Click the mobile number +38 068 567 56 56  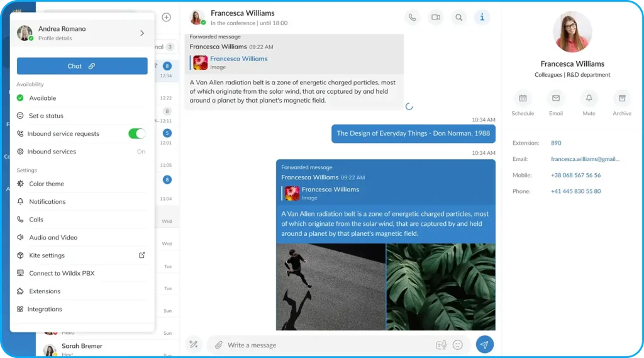[x=575, y=176]
